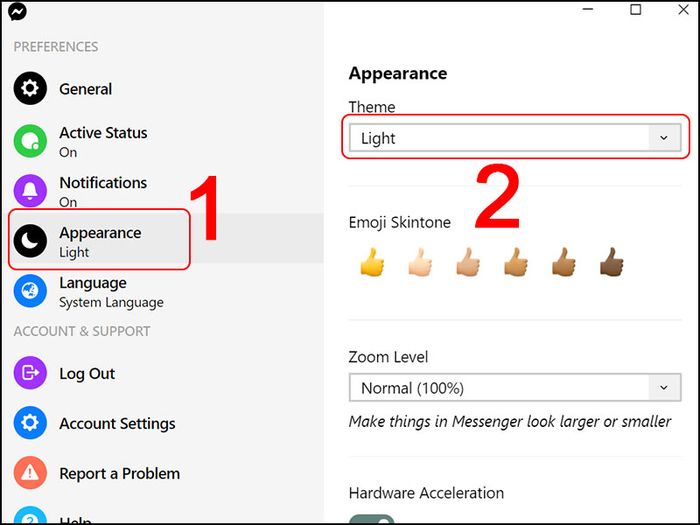This screenshot has height=525, width=700.
Task: Expand the Theme dropdown arrow
Action: coord(664,138)
